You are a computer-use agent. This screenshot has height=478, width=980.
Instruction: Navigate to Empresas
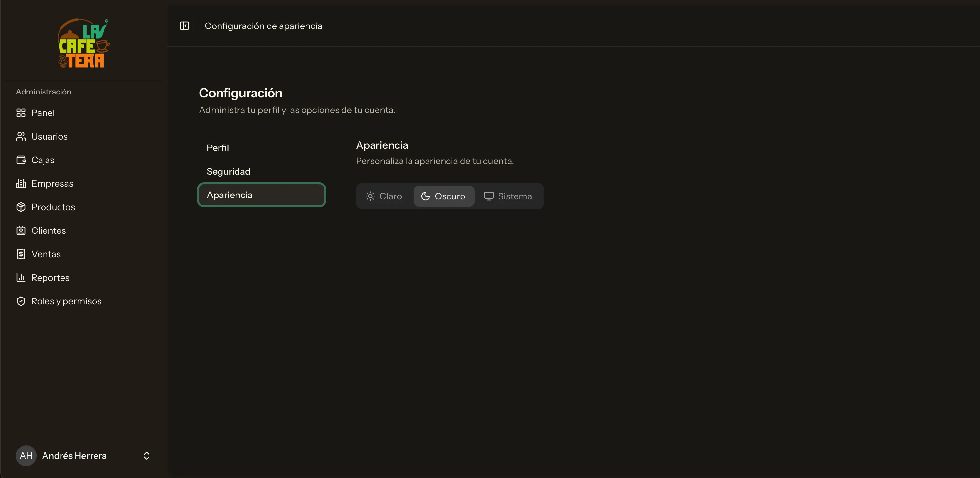click(x=84, y=184)
